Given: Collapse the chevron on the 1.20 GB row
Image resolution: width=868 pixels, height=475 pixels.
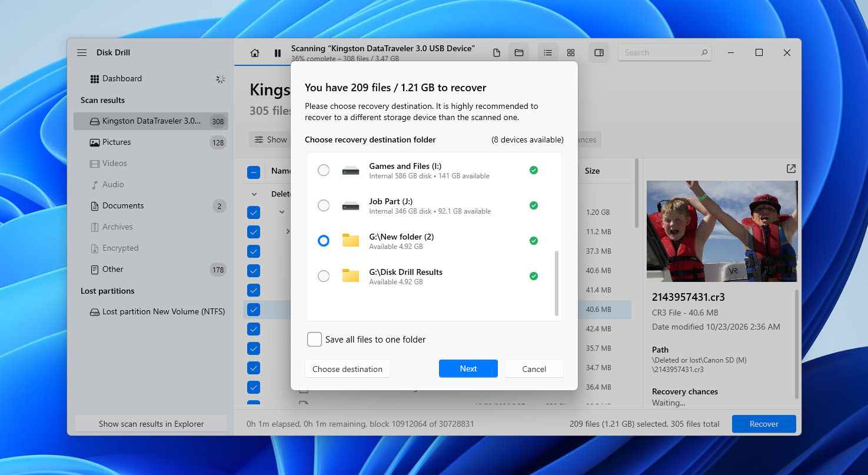Looking at the screenshot, I should (x=282, y=212).
